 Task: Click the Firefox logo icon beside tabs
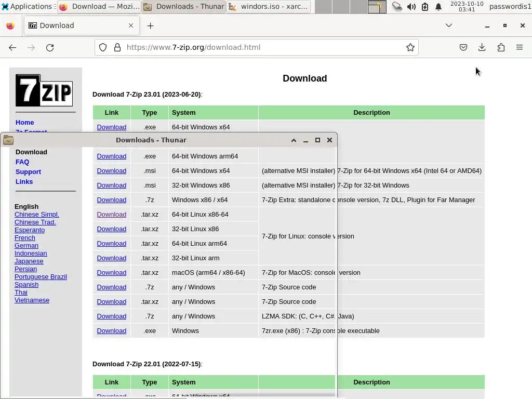[10, 26]
